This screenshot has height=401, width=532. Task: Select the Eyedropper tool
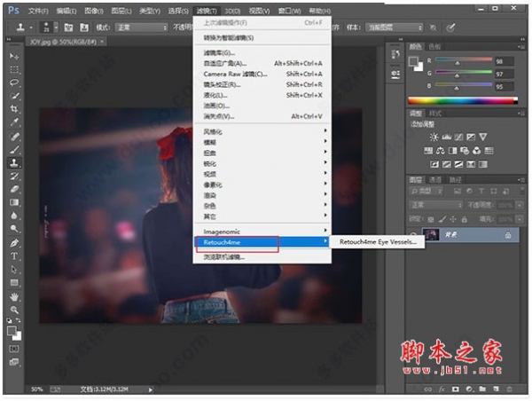click(14, 122)
